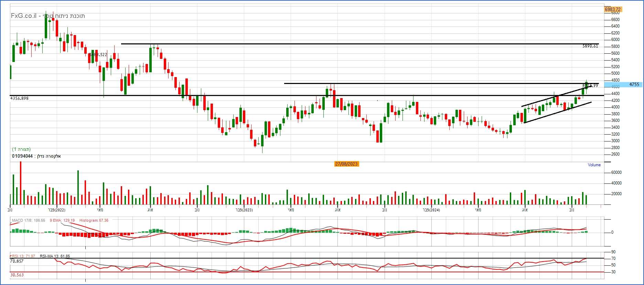Click the 9 EMA: 129.19 readout
The image size is (644, 285).
63,220
